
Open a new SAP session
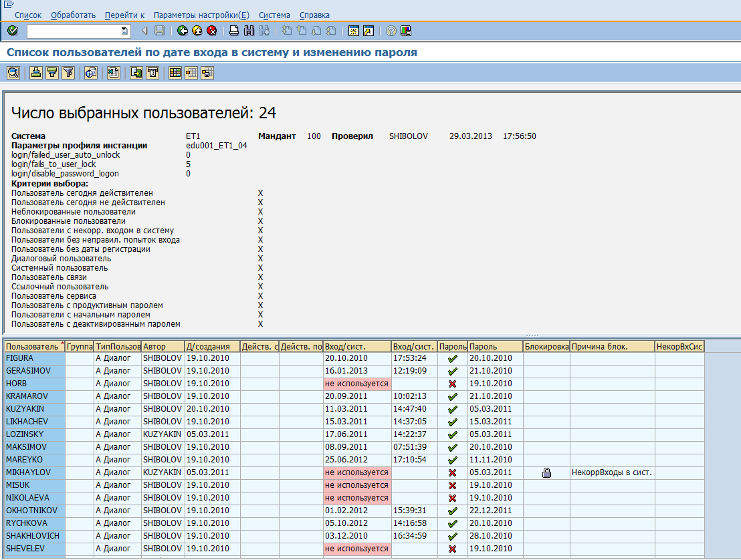pyautogui.click(x=352, y=30)
